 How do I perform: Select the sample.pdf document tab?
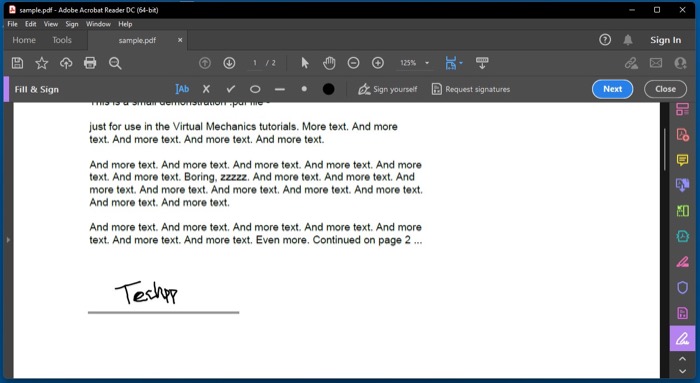137,40
